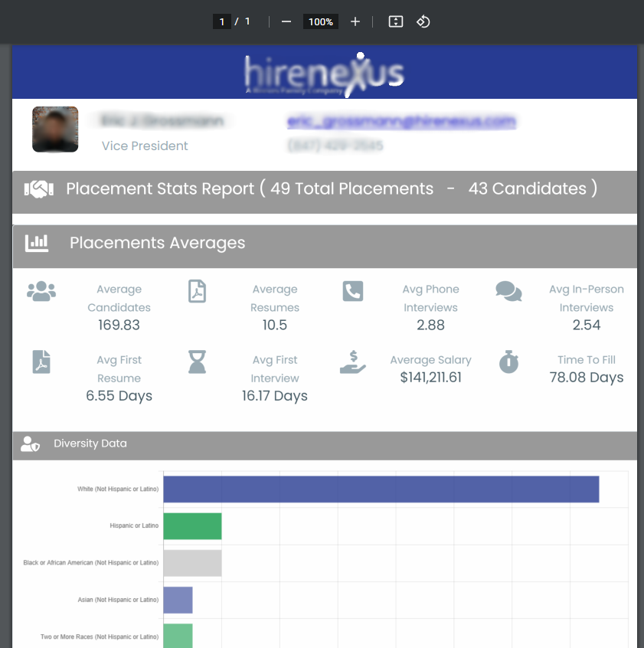This screenshot has width=644, height=648.
Task: Click the handshake placement stats icon
Action: pyautogui.click(x=39, y=189)
